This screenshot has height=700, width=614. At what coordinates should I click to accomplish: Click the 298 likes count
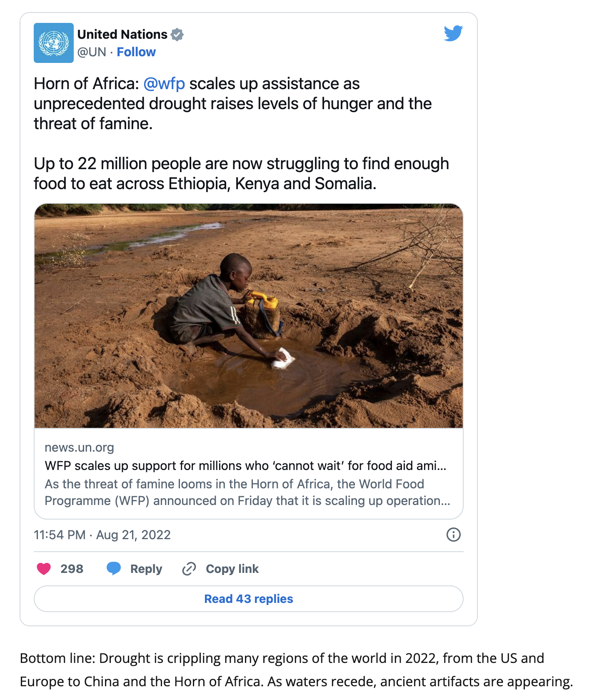click(72, 569)
